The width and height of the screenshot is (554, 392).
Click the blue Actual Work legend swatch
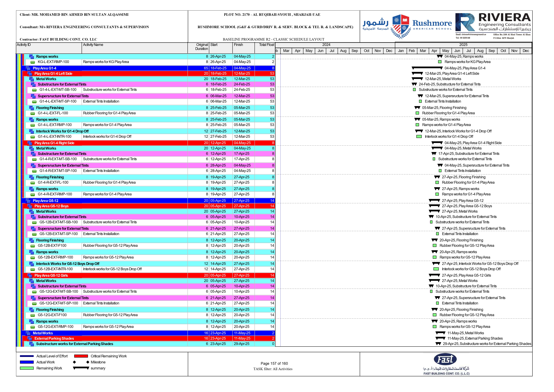[x=27, y=362]
